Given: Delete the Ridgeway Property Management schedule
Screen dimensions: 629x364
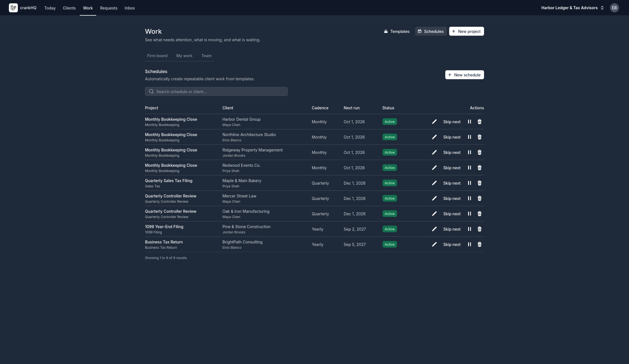Looking at the screenshot, I should 479,152.
